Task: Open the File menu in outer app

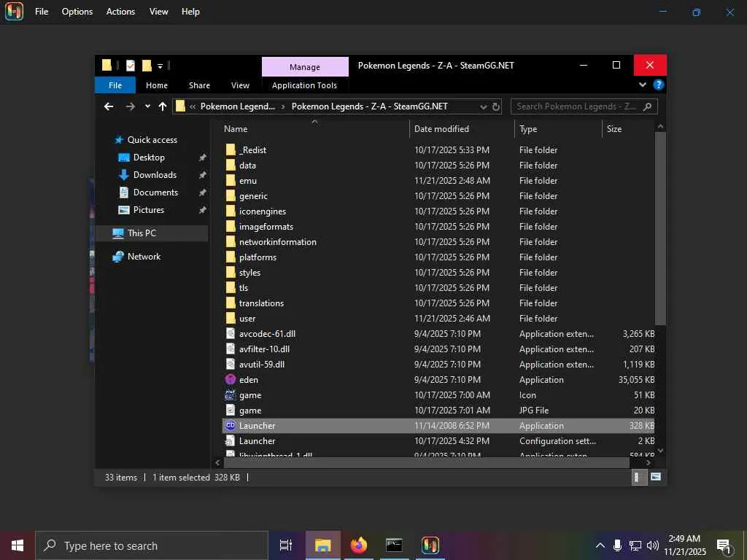Action: click(x=42, y=12)
